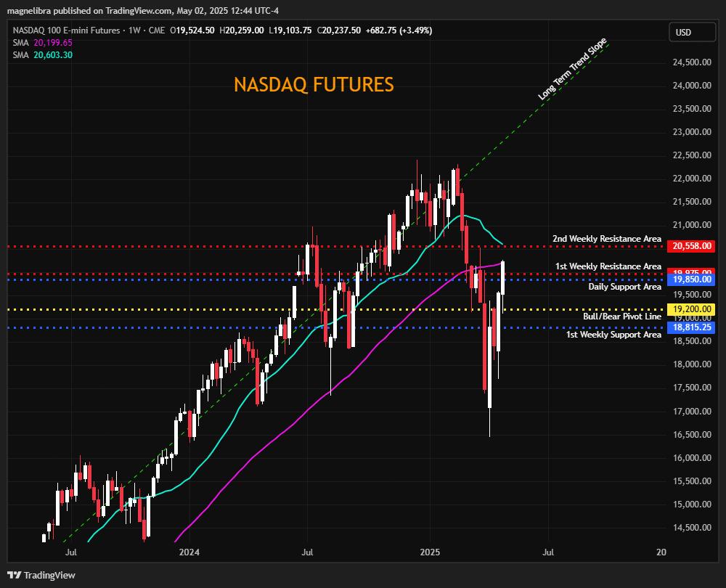726x588 pixels.
Task: Click the open price O19,524.50 value
Action: (192, 30)
